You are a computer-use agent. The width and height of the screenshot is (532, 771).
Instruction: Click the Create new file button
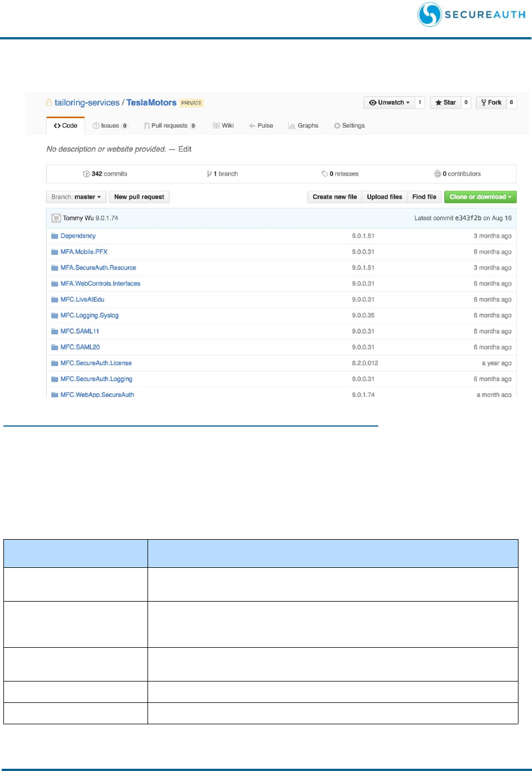335,197
